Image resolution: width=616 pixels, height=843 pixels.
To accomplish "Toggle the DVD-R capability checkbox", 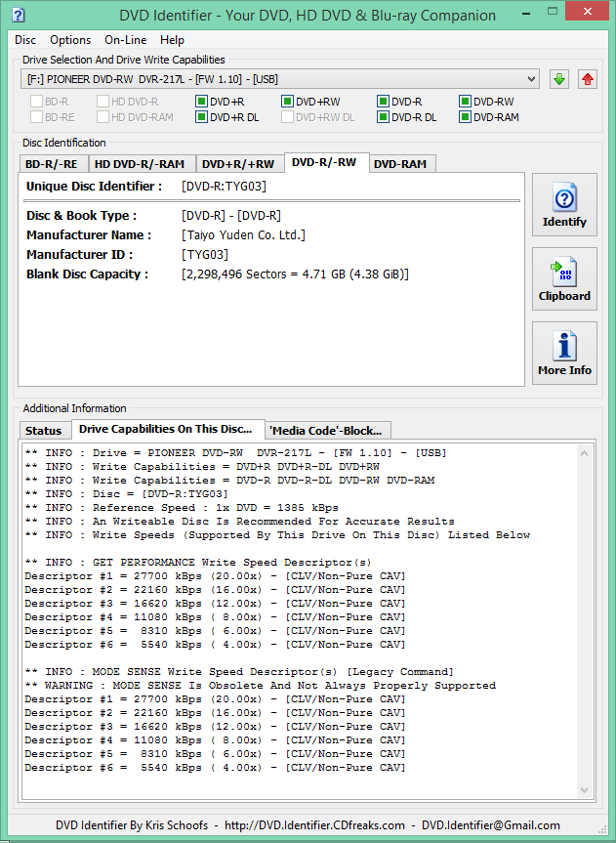I will [383, 101].
